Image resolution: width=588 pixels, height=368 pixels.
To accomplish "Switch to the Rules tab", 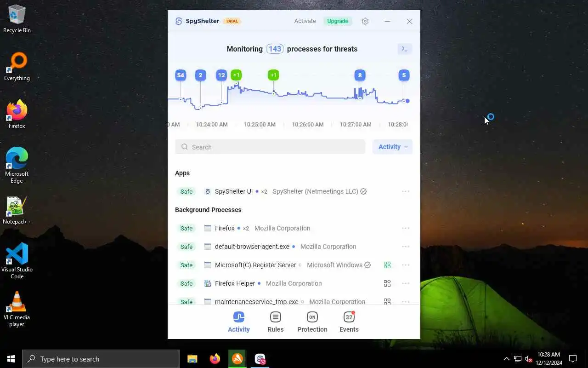I will pyautogui.click(x=276, y=322).
